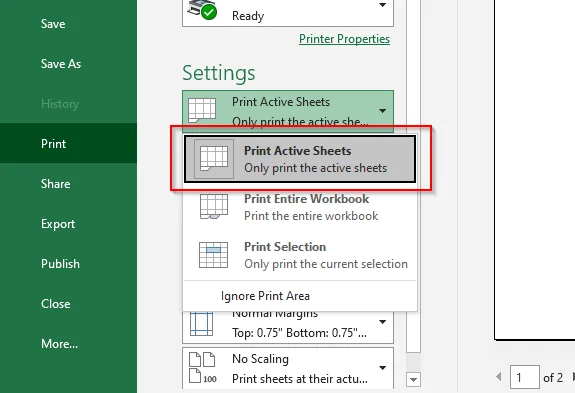This screenshot has height=393, width=575.
Task: Click the active sheets grid icon in Settings
Action: pos(202,109)
